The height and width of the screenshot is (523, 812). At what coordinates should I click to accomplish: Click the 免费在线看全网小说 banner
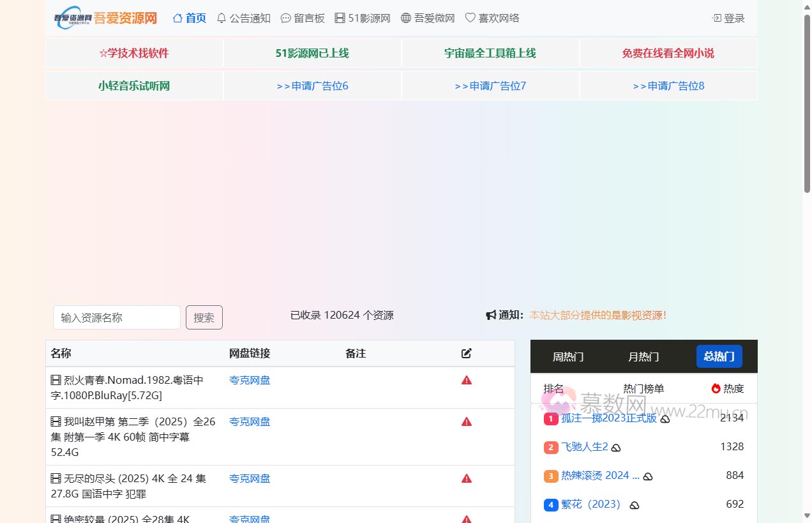point(668,53)
